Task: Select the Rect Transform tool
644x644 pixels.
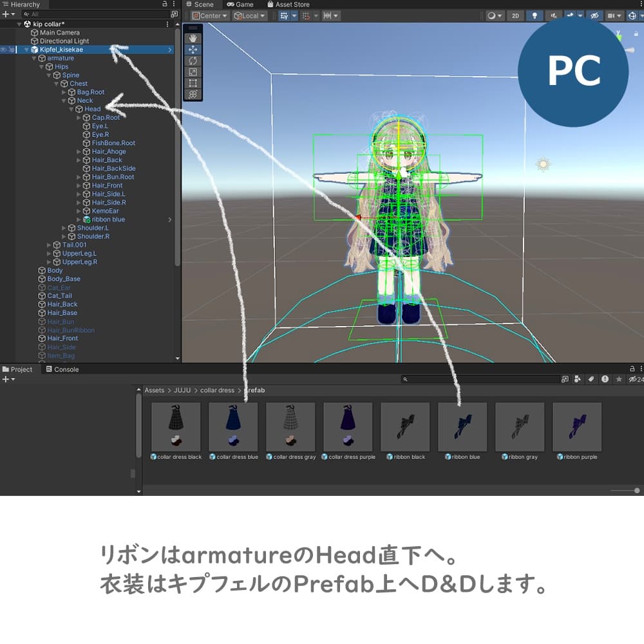Action: (193, 82)
